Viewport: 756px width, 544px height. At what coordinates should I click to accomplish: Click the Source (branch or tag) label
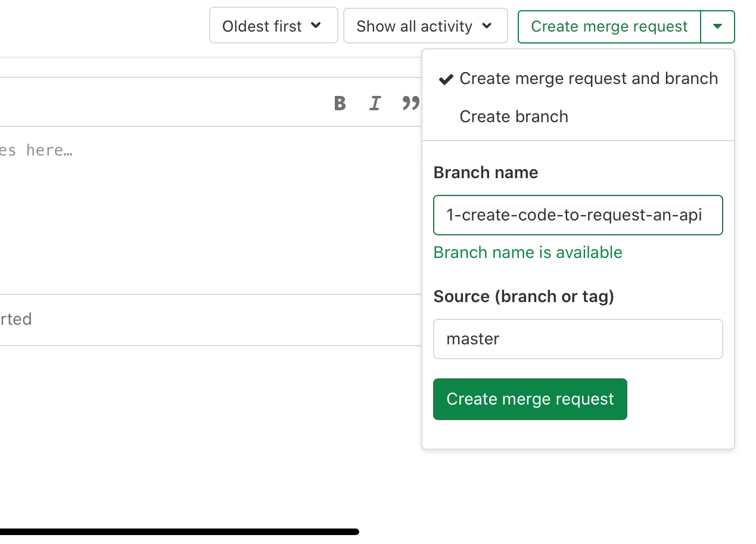tap(523, 296)
